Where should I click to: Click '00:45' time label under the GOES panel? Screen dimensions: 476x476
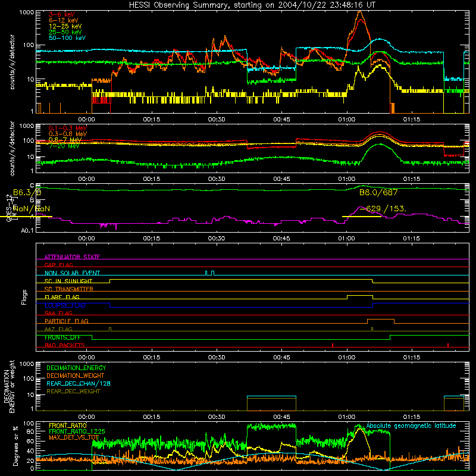(x=281, y=239)
